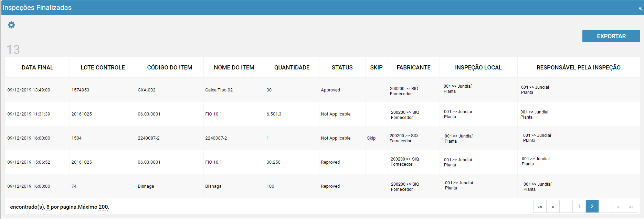
Task: Click the FABRICANTE column header
Action: tap(413, 67)
